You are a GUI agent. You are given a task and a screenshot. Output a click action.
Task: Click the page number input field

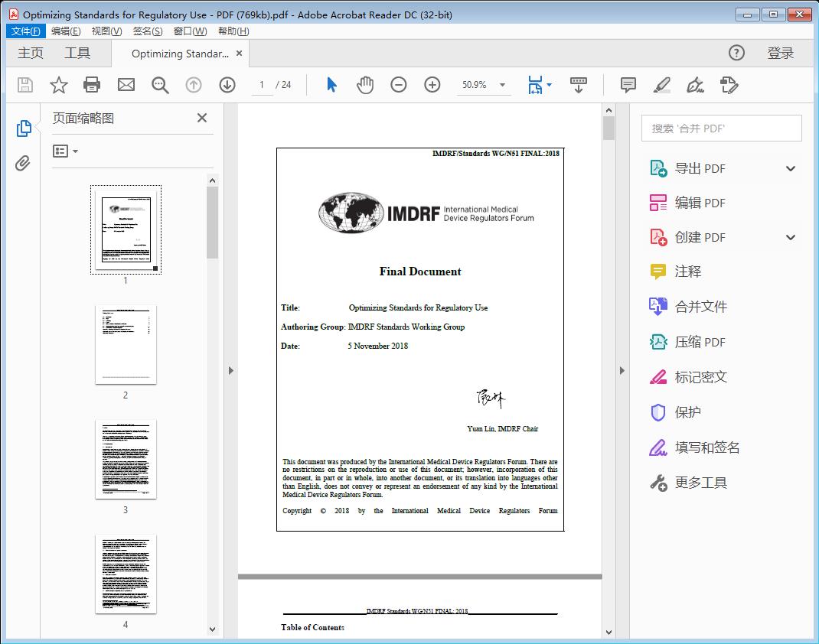(261, 85)
